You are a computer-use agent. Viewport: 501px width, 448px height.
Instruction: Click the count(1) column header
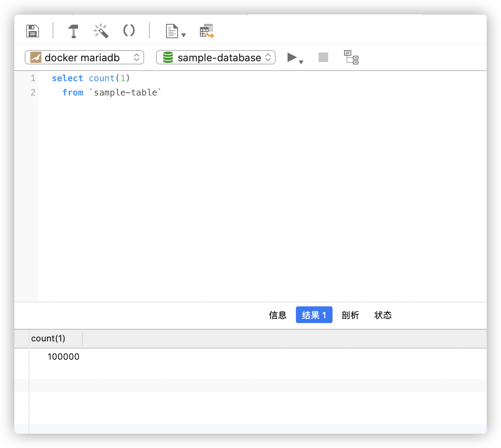coord(49,339)
